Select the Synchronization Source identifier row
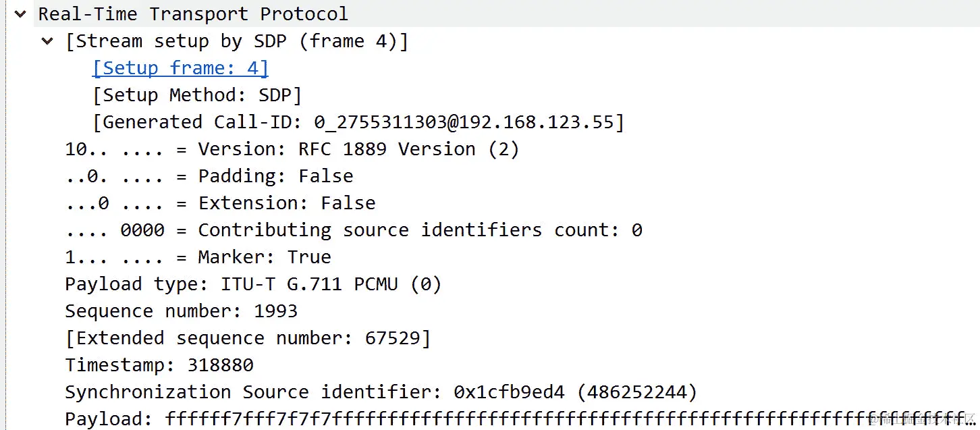This screenshot has height=430, width=980. click(381, 392)
